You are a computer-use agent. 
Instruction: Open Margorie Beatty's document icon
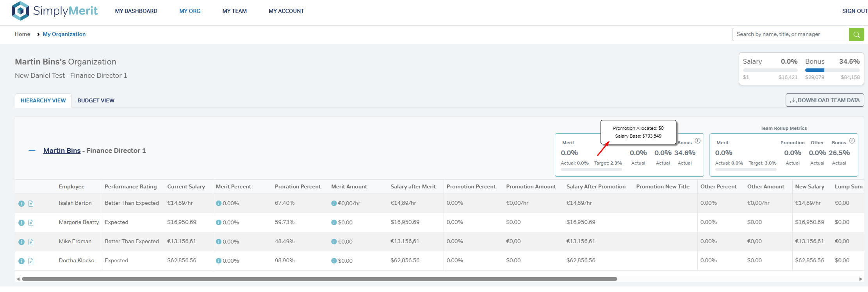pyautogui.click(x=31, y=223)
